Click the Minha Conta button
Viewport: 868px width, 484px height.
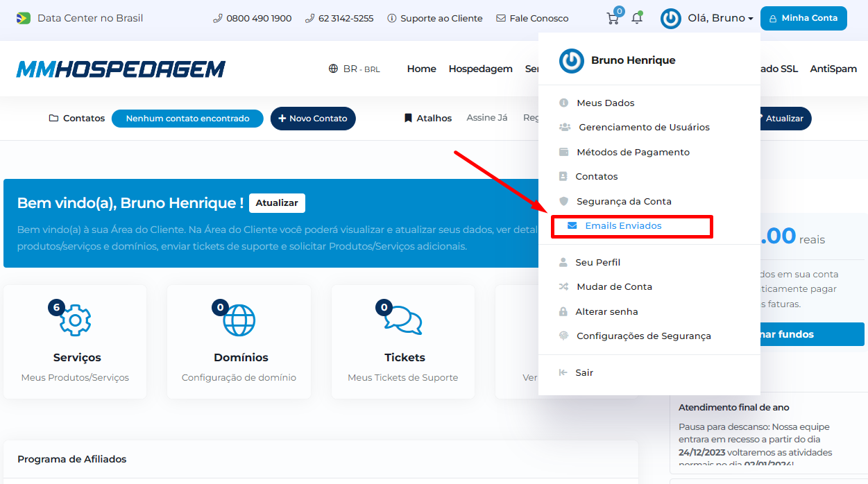pos(803,18)
